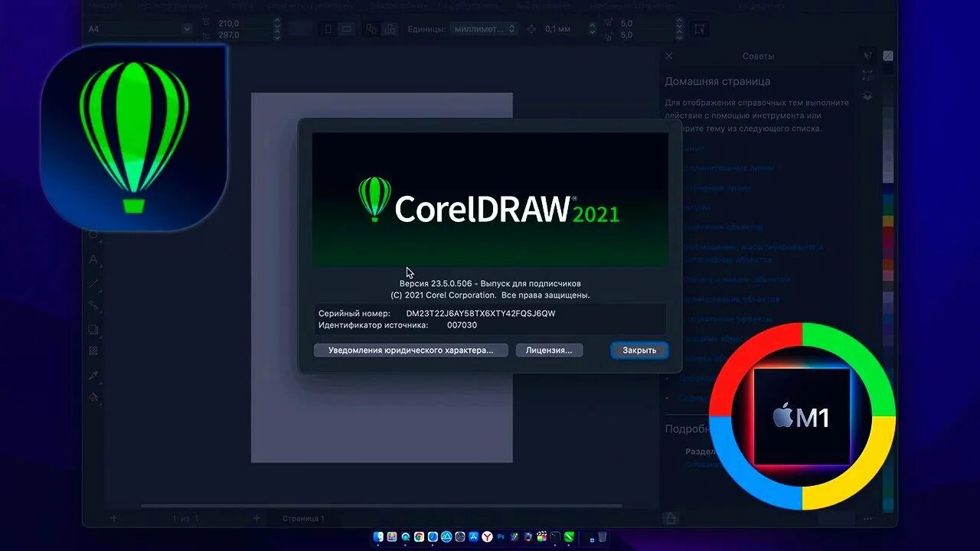This screenshot has height=551, width=980.
Task: Toggle portrait page orientation
Action: pyautogui.click(x=328, y=28)
